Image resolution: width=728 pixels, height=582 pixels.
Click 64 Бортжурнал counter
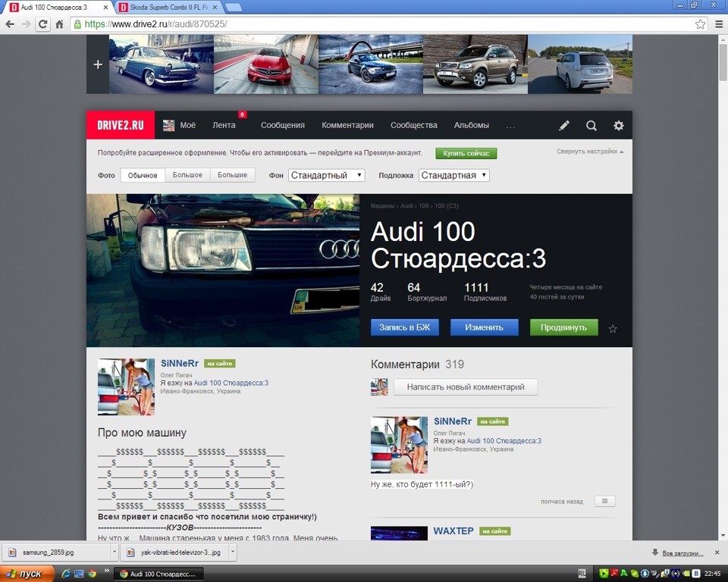427,293
